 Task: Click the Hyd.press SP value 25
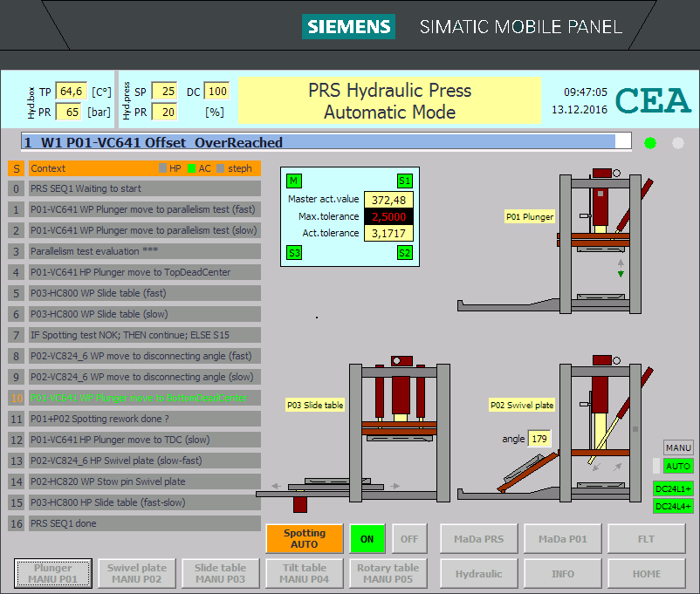click(165, 91)
